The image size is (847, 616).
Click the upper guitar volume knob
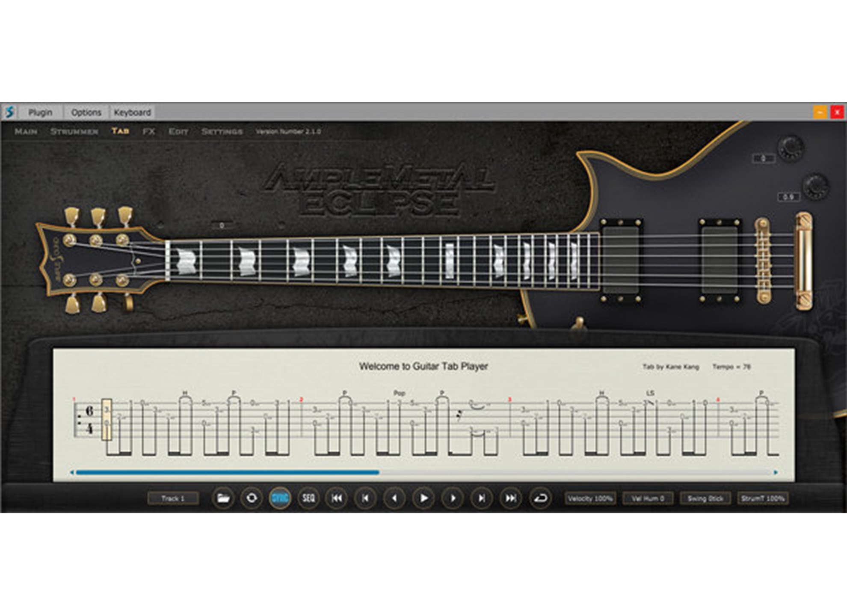(790, 148)
